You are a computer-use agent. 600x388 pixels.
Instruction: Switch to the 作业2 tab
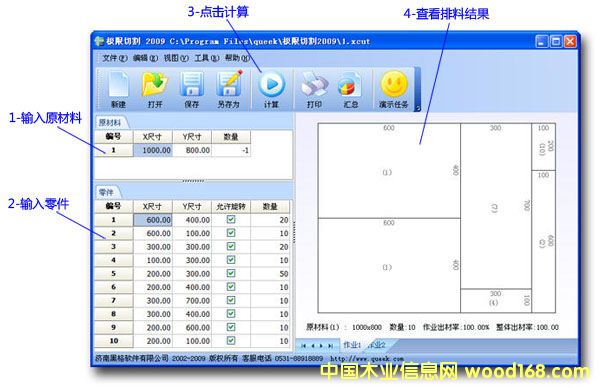(x=377, y=345)
